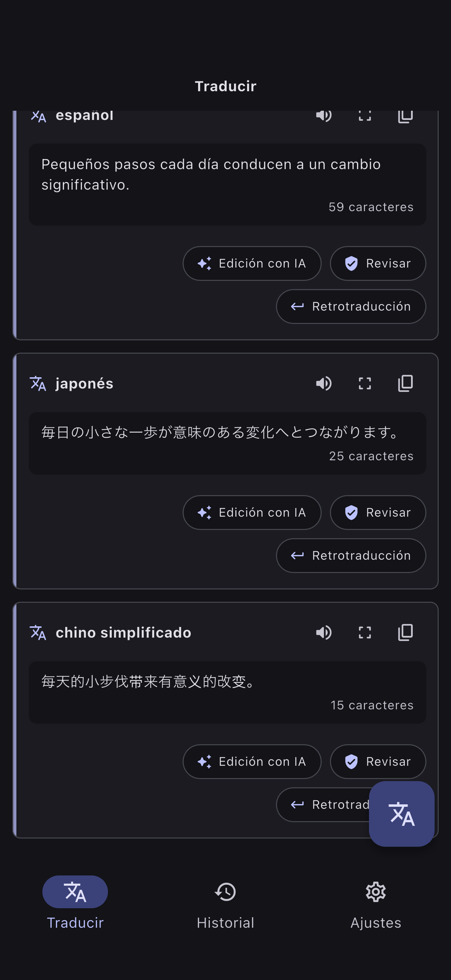The width and height of the screenshot is (451, 980).
Task: Click Revisar under chino simplificado translation
Action: coord(378,762)
